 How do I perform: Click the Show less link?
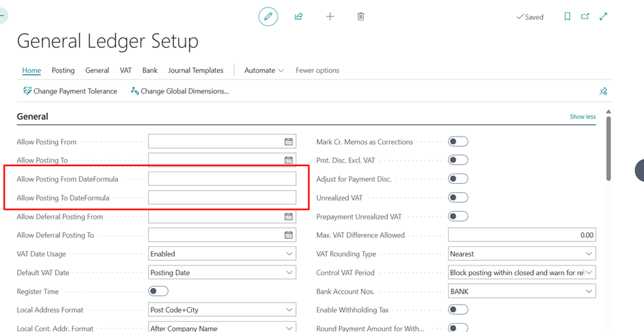click(x=582, y=117)
